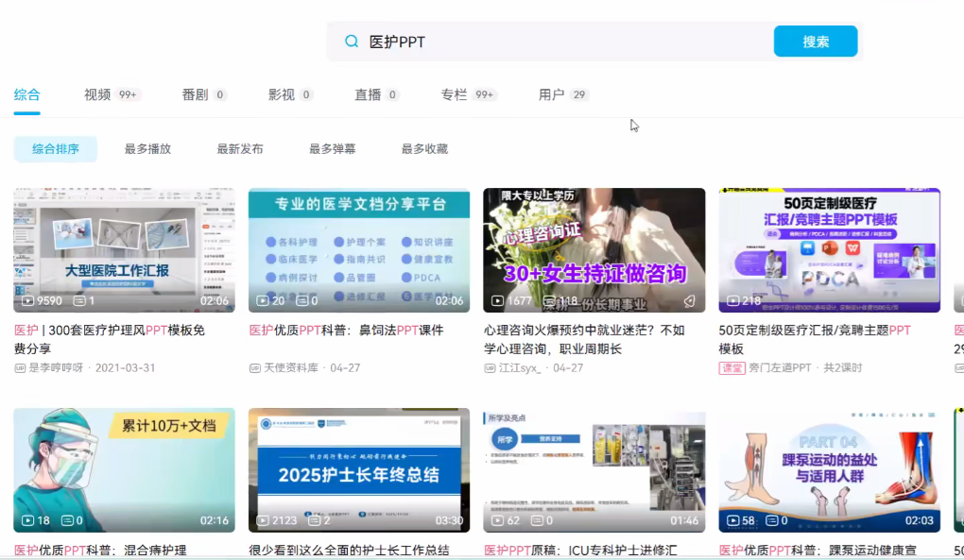Open title 300套医疗护理风PPT模板免费分享
Screen dimensions: 964x560
pyautogui.click(x=110, y=339)
